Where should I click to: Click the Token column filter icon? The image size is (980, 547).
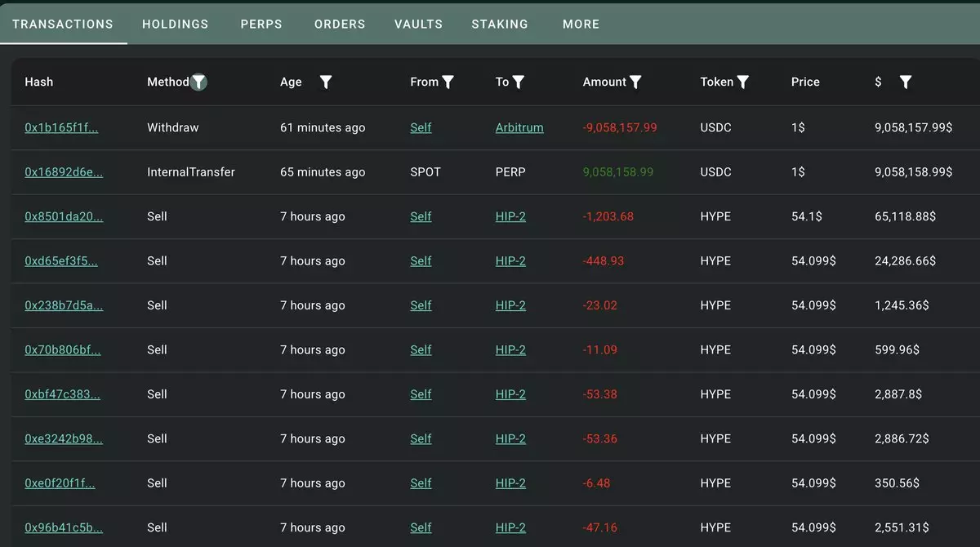tap(743, 82)
